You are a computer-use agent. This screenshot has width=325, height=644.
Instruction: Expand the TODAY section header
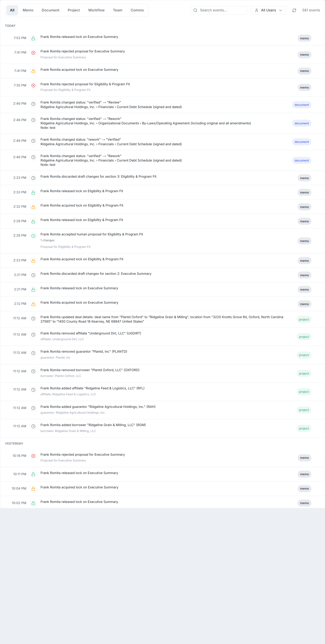click(x=10, y=26)
